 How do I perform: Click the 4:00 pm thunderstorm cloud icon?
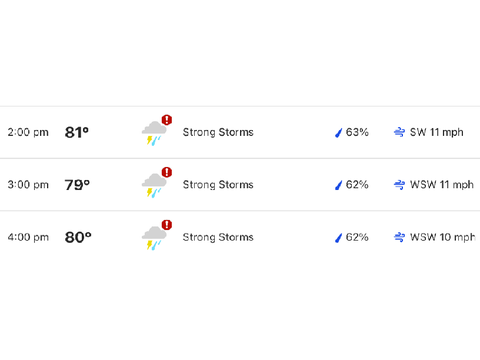[x=154, y=238]
